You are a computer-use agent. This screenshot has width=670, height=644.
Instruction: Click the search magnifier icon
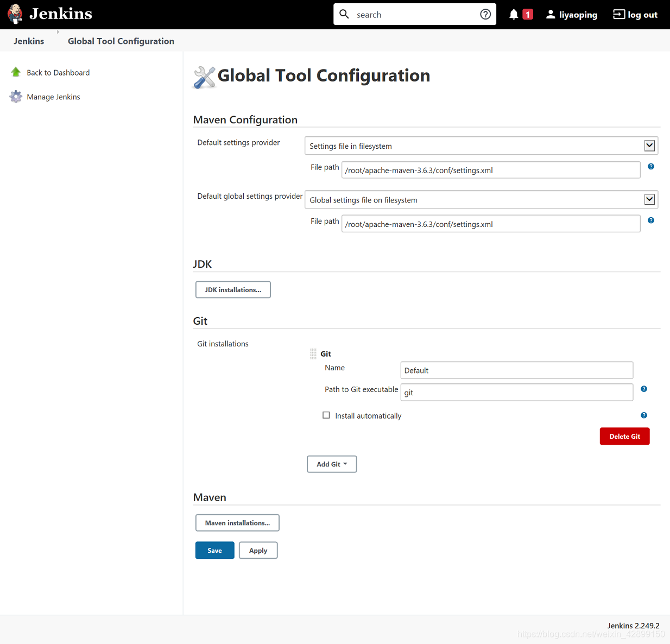click(x=344, y=14)
